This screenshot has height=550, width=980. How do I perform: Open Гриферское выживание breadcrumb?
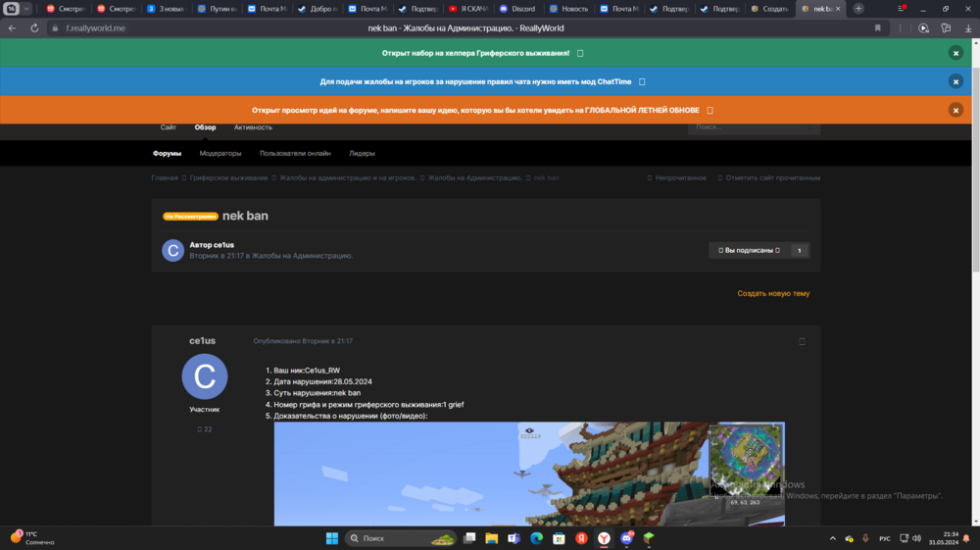point(228,178)
